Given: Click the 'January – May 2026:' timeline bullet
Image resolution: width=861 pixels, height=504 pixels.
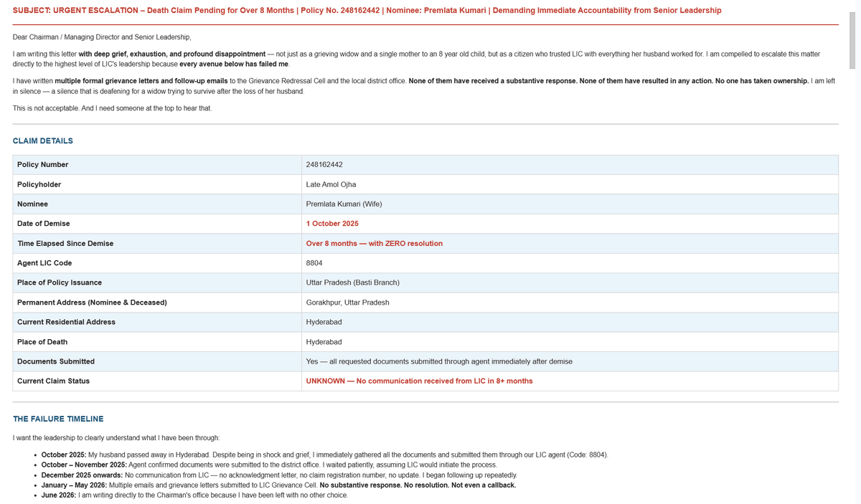Looking at the screenshot, I should [x=278, y=485].
